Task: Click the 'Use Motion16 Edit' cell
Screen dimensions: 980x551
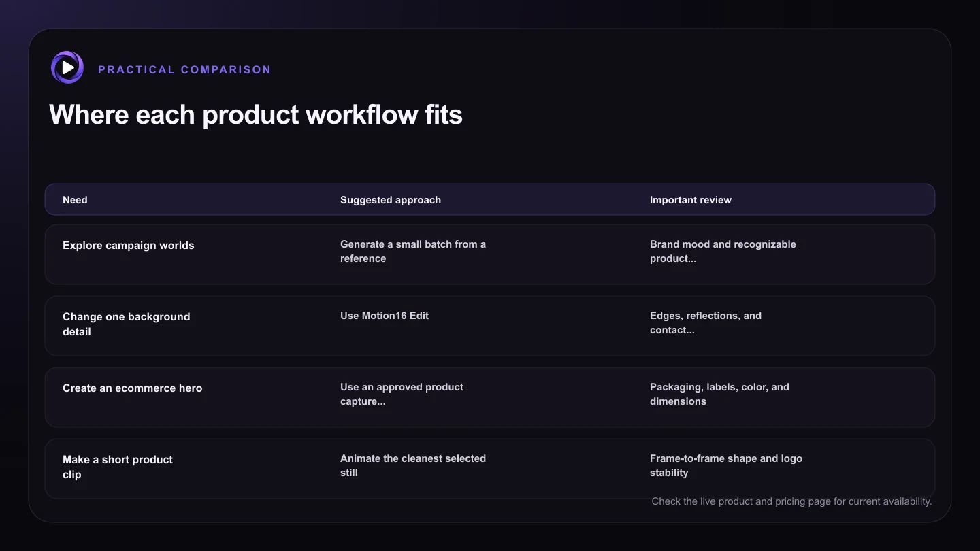Action: 385,316
